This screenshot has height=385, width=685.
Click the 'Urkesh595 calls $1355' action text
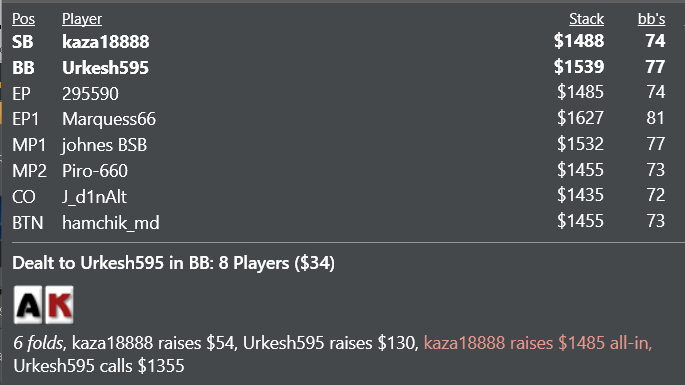pos(99,366)
